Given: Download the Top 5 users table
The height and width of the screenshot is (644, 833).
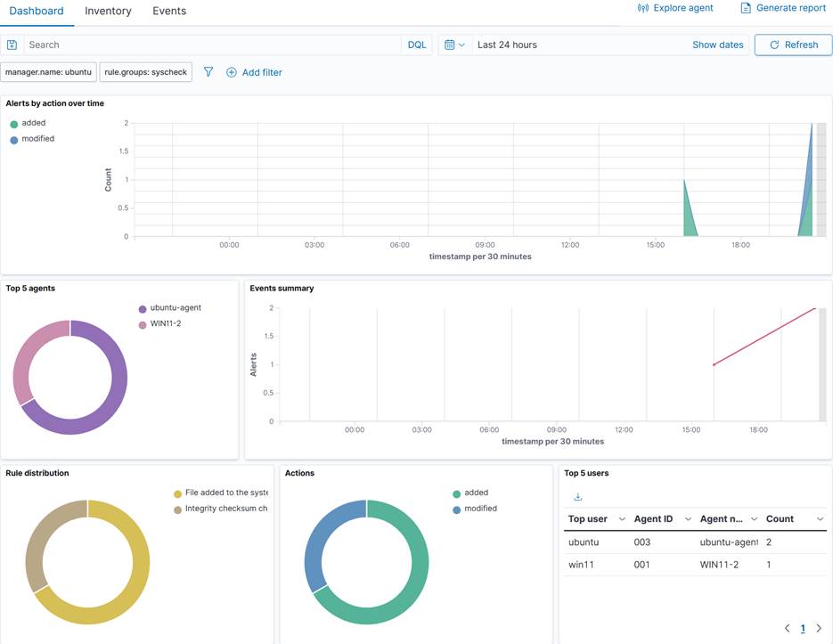Looking at the screenshot, I should click(577, 497).
